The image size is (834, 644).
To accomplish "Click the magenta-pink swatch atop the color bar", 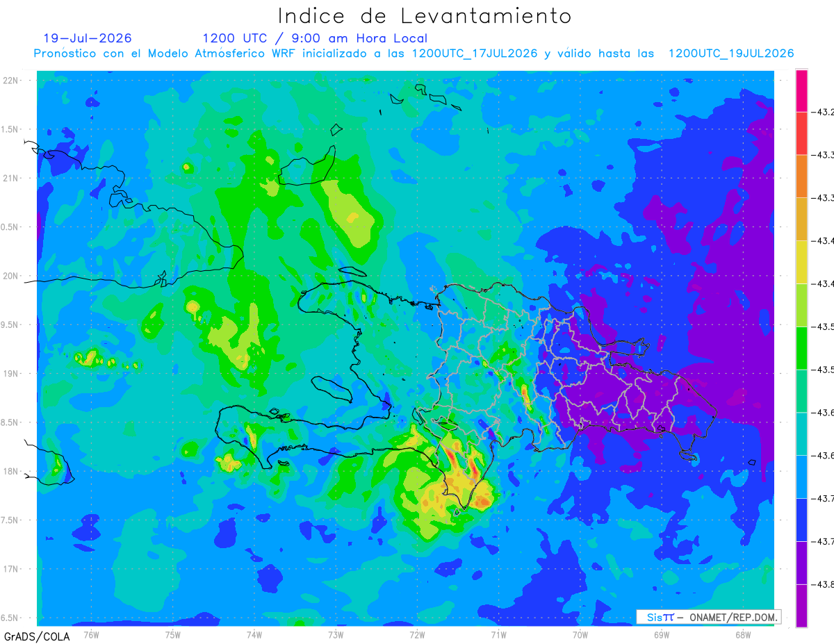I will 801,90.
